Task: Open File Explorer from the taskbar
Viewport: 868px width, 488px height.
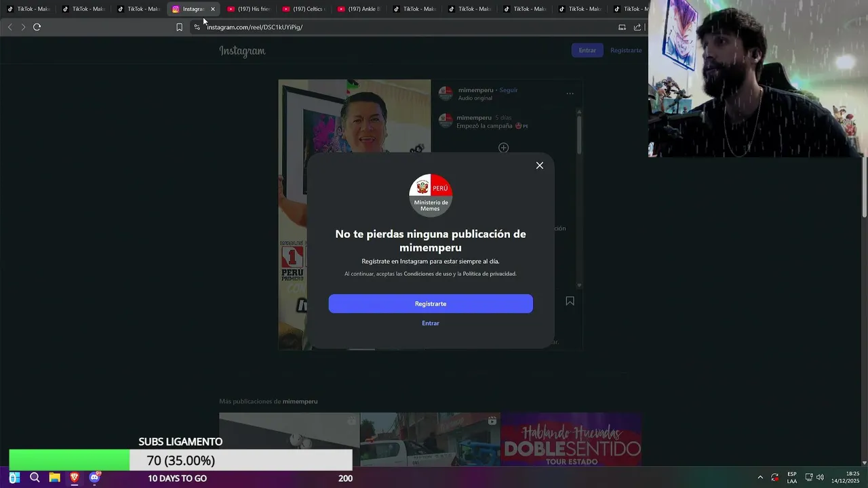Action: 54,478
